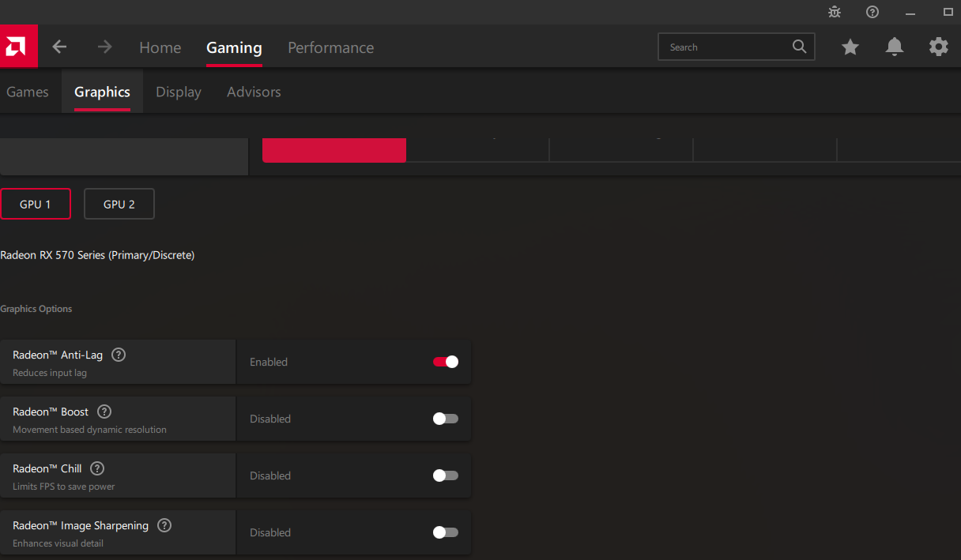Click the Enabled status of Anti-Lag
The height and width of the screenshot is (560, 961).
pyautogui.click(x=269, y=362)
